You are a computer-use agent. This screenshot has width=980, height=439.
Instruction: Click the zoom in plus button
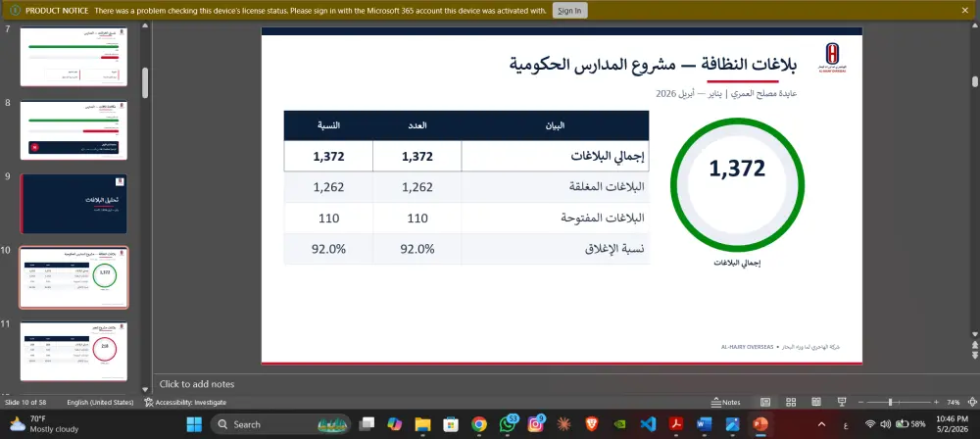(936, 402)
